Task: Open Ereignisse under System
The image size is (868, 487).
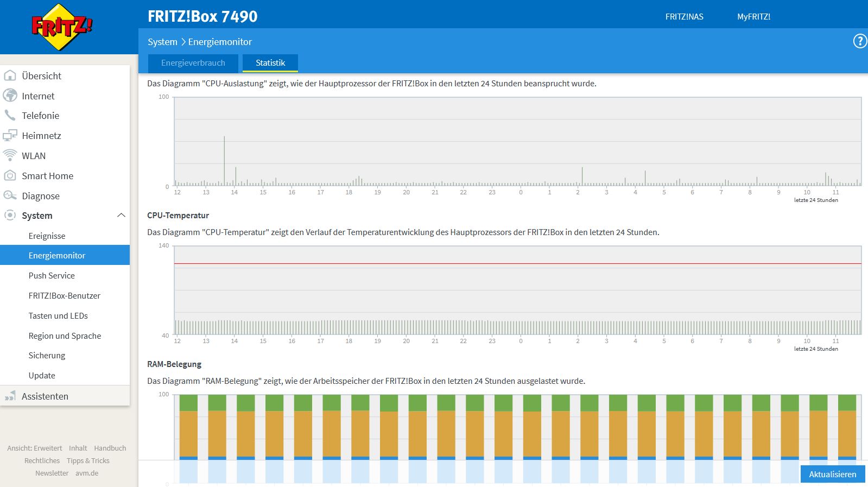Action: click(47, 236)
